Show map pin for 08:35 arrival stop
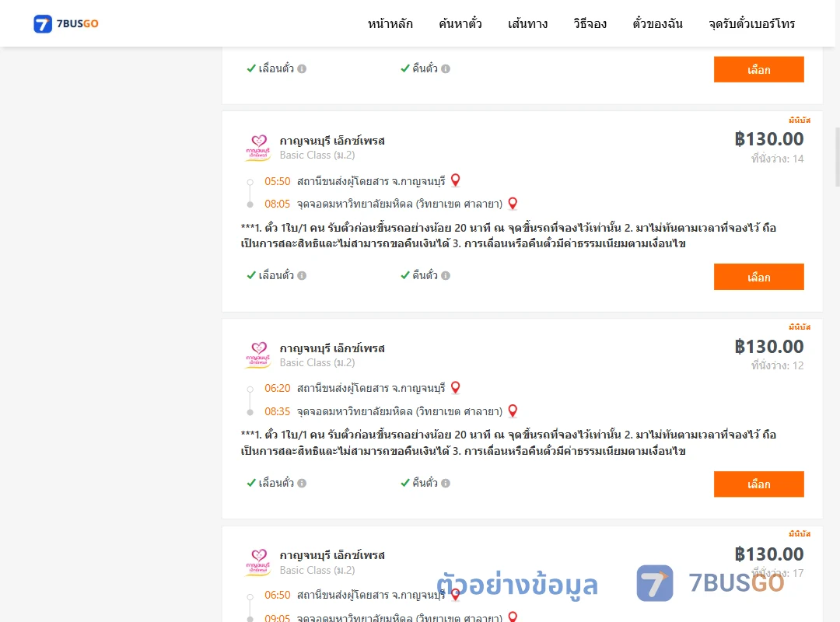840x622 pixels. (513, 411)
